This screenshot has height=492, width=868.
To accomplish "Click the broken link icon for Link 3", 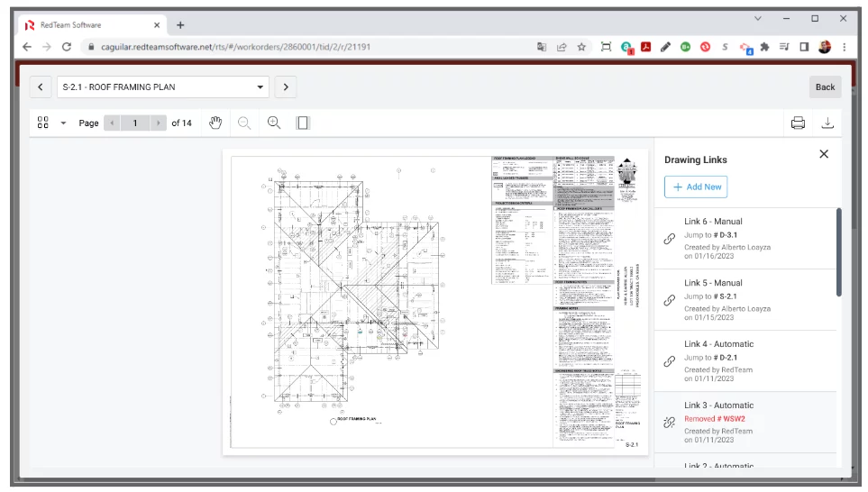I will 670,423.
